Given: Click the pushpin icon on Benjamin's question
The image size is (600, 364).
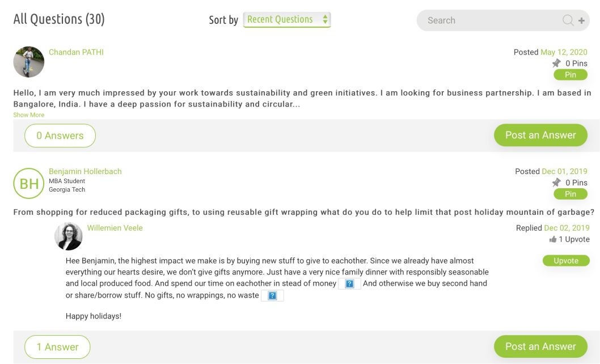Looking at the screenshot, I should click(556, 183).
